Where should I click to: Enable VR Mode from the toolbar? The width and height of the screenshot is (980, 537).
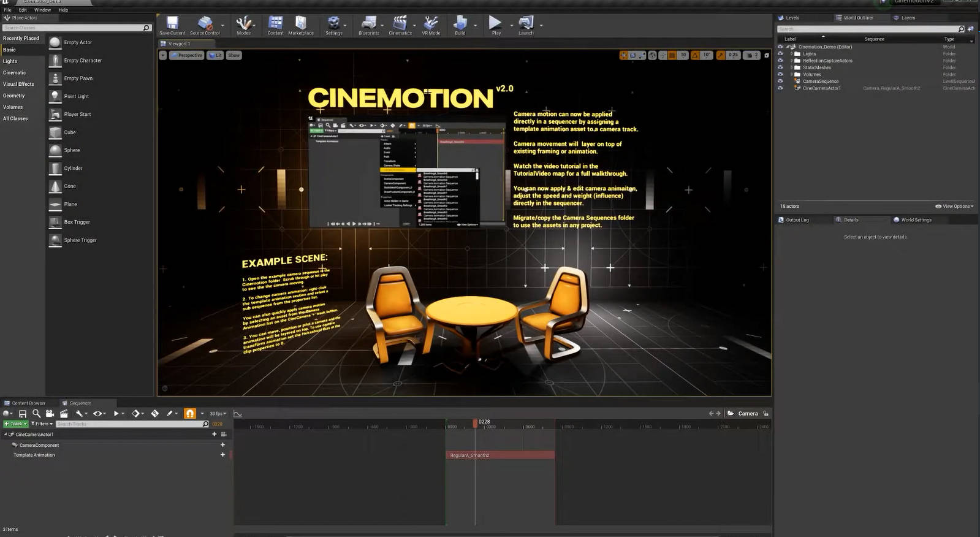(x=431, y=25)
